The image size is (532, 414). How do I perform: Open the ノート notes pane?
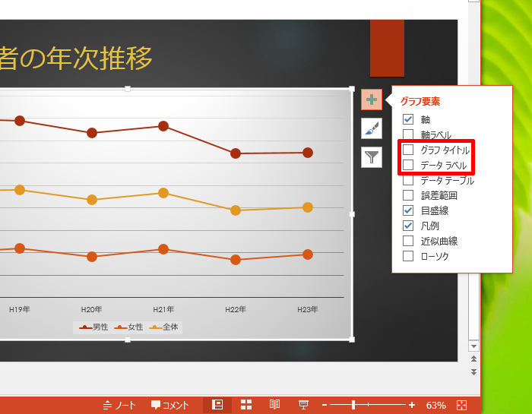pyautogui.click(x=119, y=405)
